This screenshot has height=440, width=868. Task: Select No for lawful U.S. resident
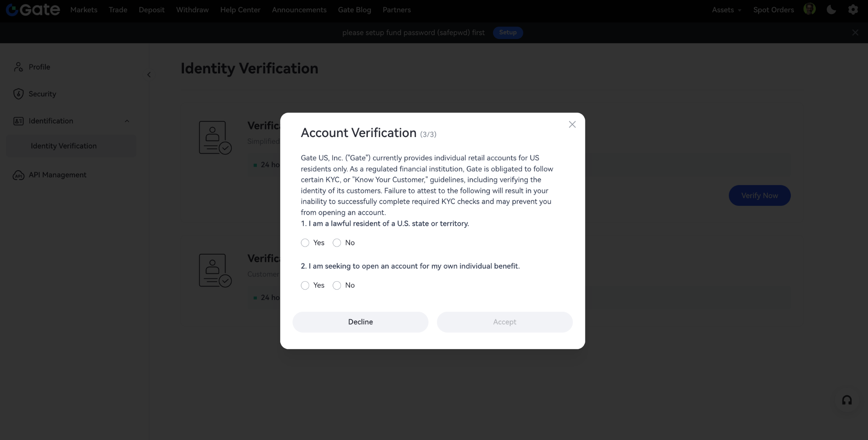coord(337,243)
